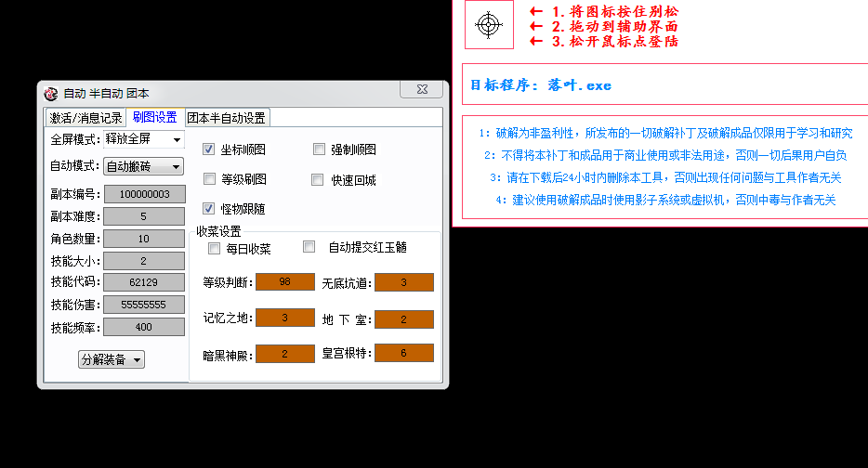Click the orange 等级判断 field
This screenshot has width=868, height=468.
[x=284, y=282]
